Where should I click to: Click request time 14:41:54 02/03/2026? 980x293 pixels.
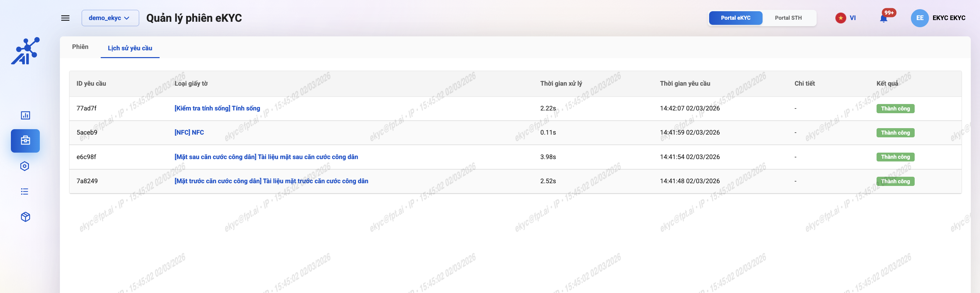pyautogui.click(x=690, y=157)
